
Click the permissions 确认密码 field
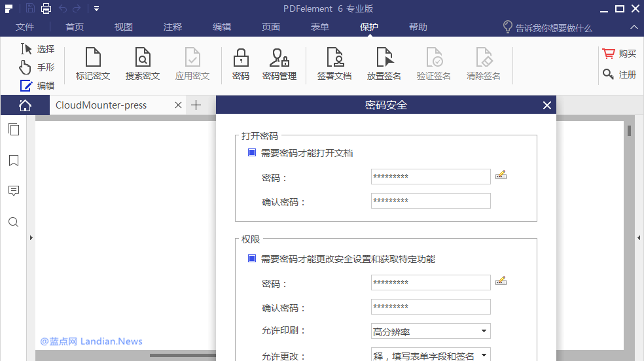tap(431, 307)
